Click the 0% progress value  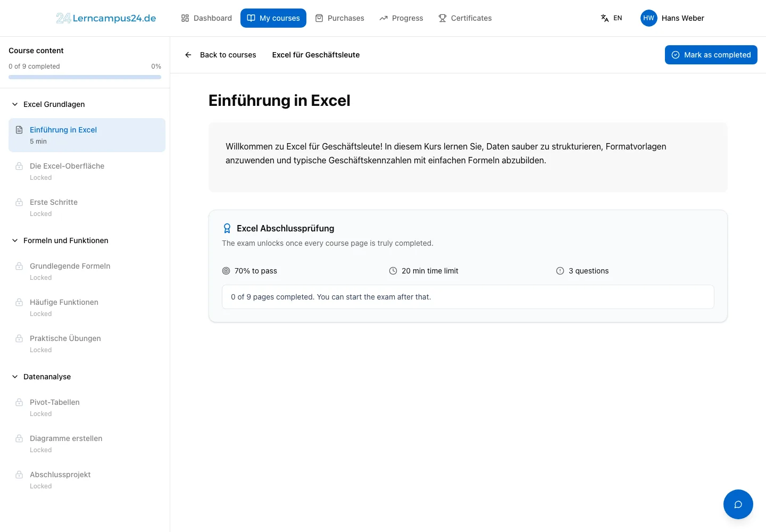pos(156,66)
